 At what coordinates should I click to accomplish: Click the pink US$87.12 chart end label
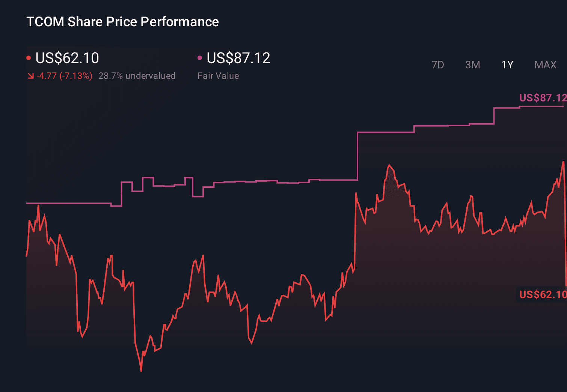click(542, 98)
